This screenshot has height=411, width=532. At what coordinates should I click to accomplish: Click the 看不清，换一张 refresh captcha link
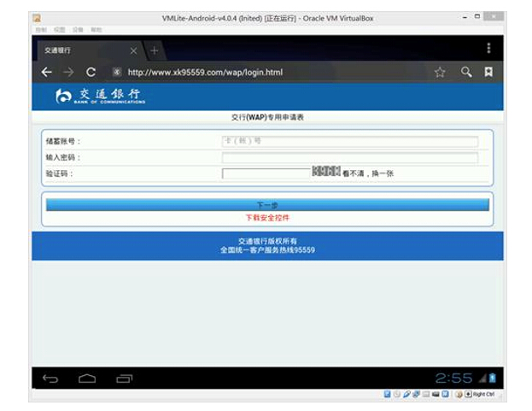368,173
